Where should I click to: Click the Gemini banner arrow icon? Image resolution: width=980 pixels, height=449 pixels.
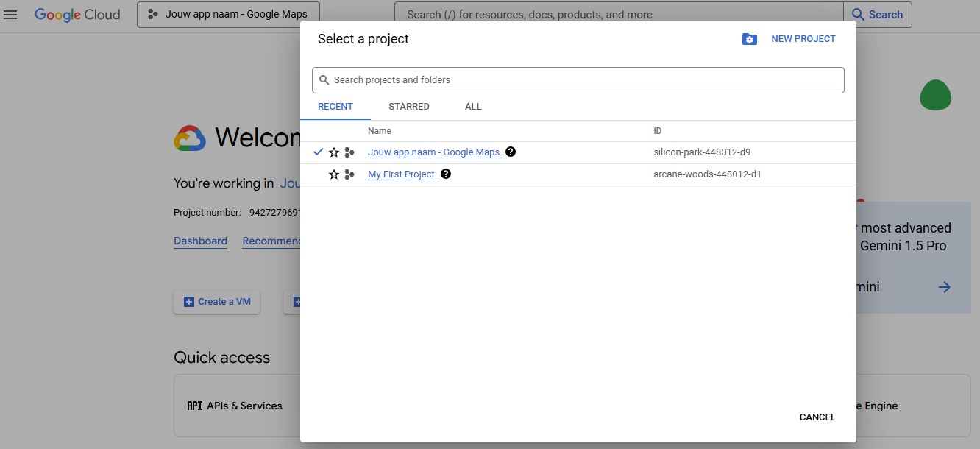(x=945, y=287)
